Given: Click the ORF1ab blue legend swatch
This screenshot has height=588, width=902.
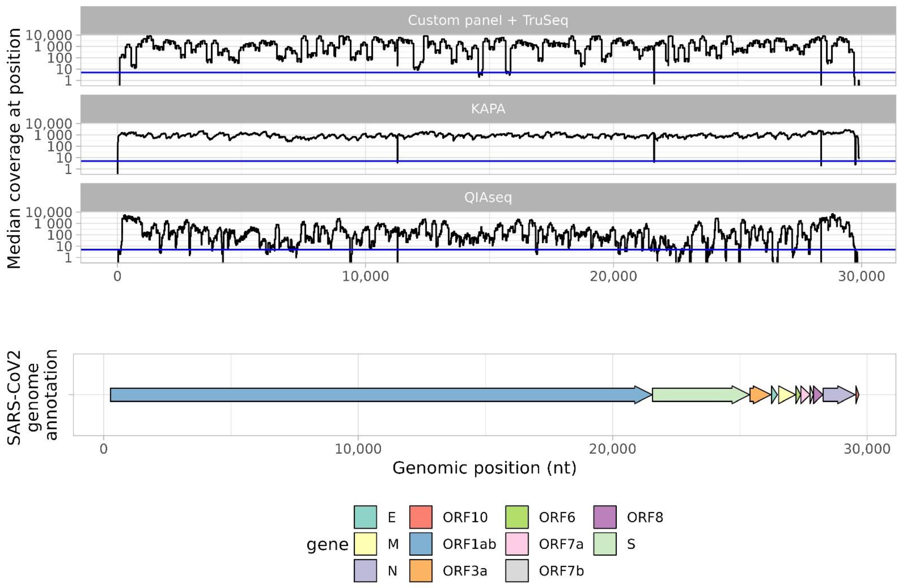Looking at the screenshot, I should tap(421, 544).
